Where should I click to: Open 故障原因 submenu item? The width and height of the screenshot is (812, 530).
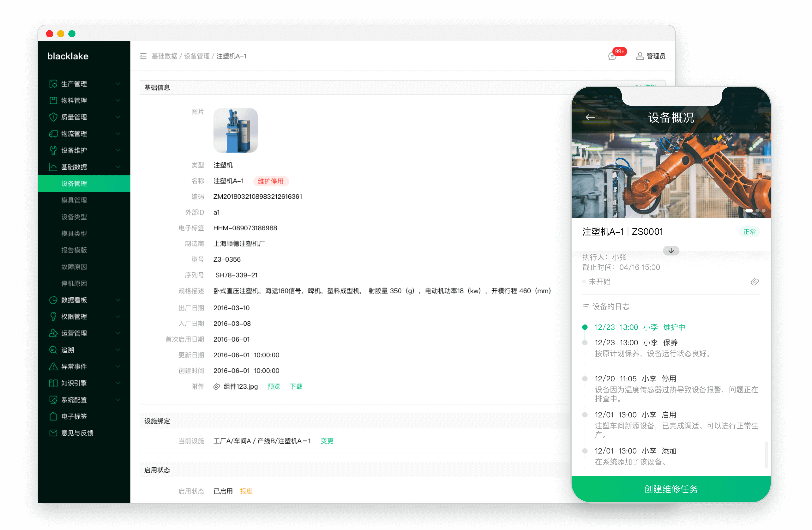[x=74, y=267]
